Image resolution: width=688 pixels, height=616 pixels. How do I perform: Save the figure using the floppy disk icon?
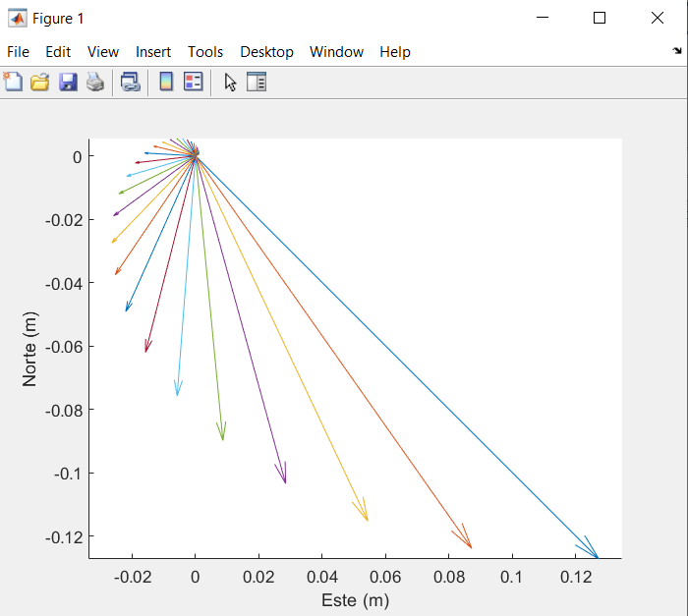pyautogui.click(x=68, y=83)
